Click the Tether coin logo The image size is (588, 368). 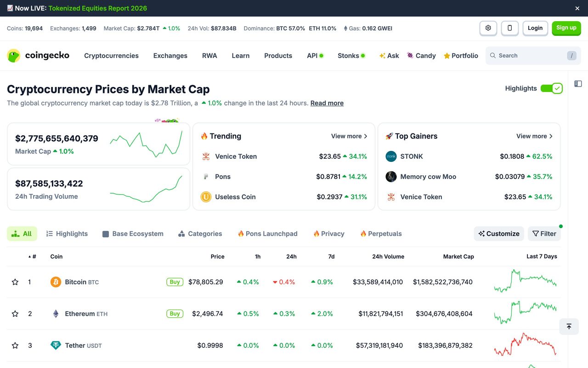(x=56, y=345)
